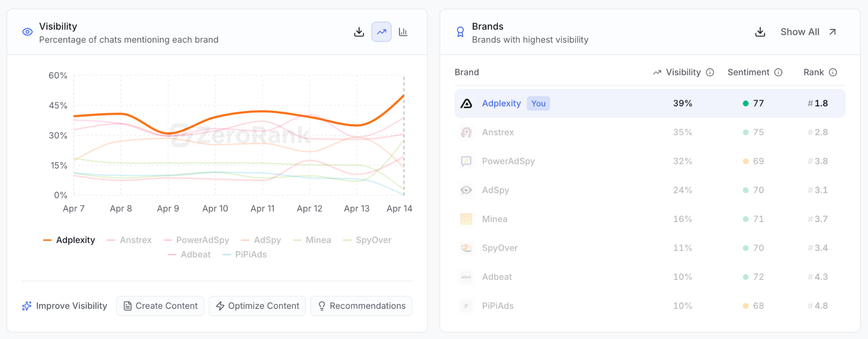868x339 pixels.
Task: Switch Visibility chart to line view
Action: point(381,32)
